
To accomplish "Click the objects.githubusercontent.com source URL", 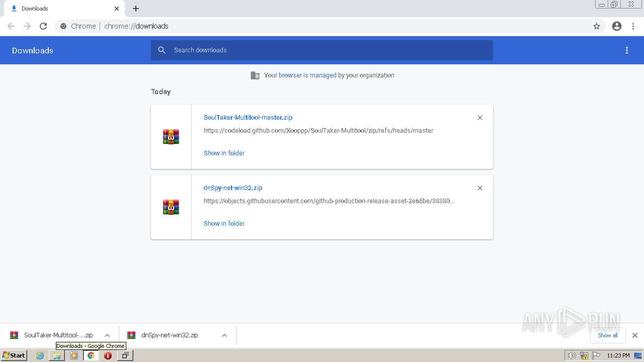I will (329, 201).
